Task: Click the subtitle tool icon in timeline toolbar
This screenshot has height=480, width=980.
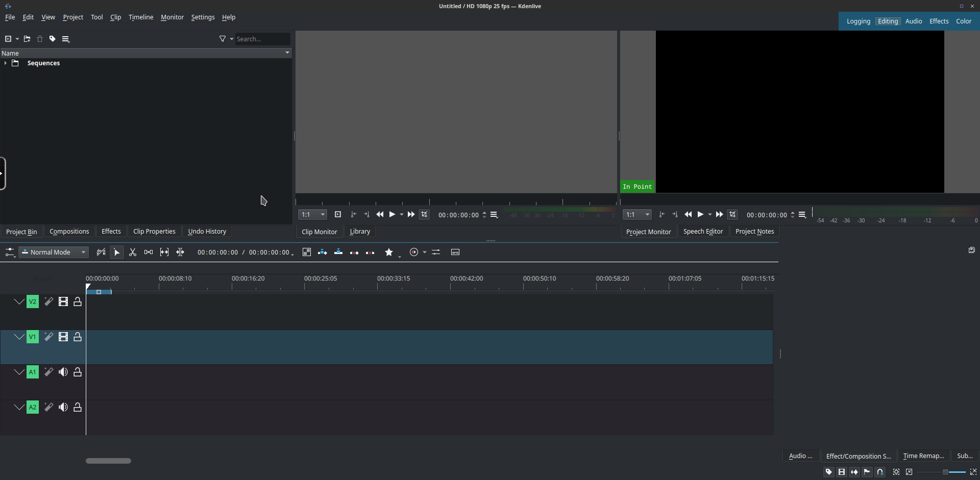Action: coord(455,252)
